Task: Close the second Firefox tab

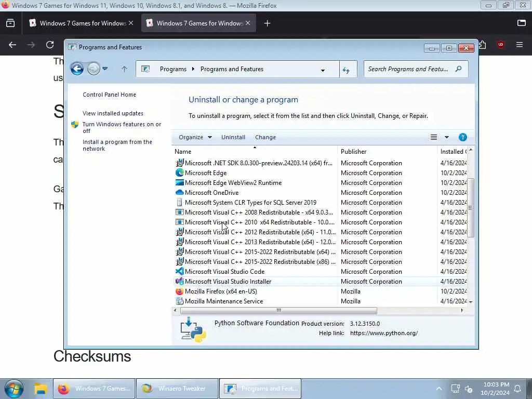Action: click(x=248, y=23)
